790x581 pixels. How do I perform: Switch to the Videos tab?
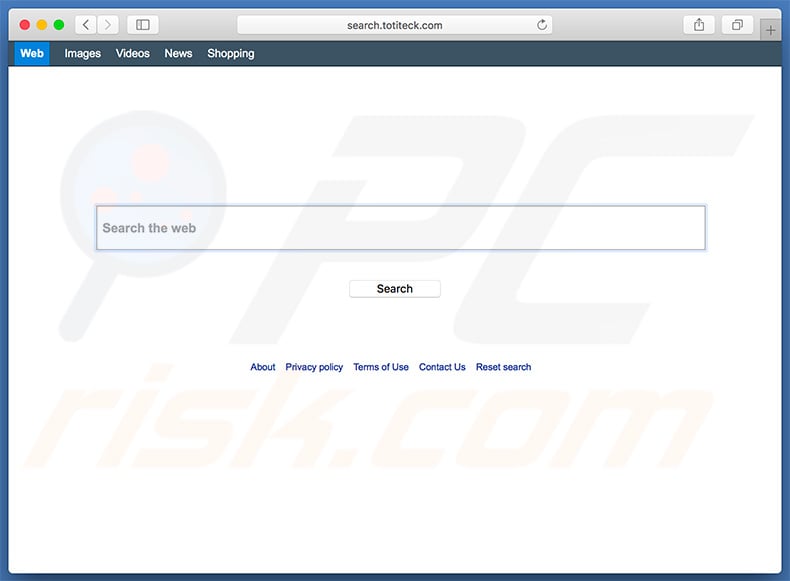pyautogui.click(x=133, y=53)
